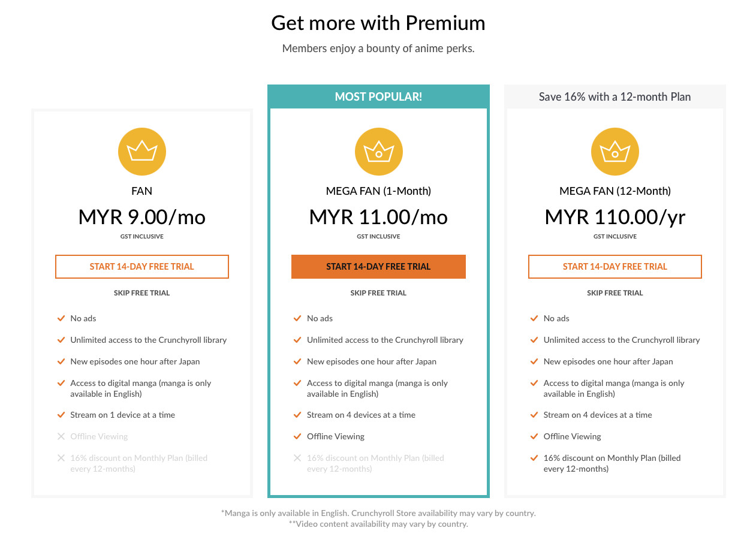Start the 14-day trial for the 12-Month plan
Image resolution: width=756 pixels, height=534 pixels.
coord(615,266)
